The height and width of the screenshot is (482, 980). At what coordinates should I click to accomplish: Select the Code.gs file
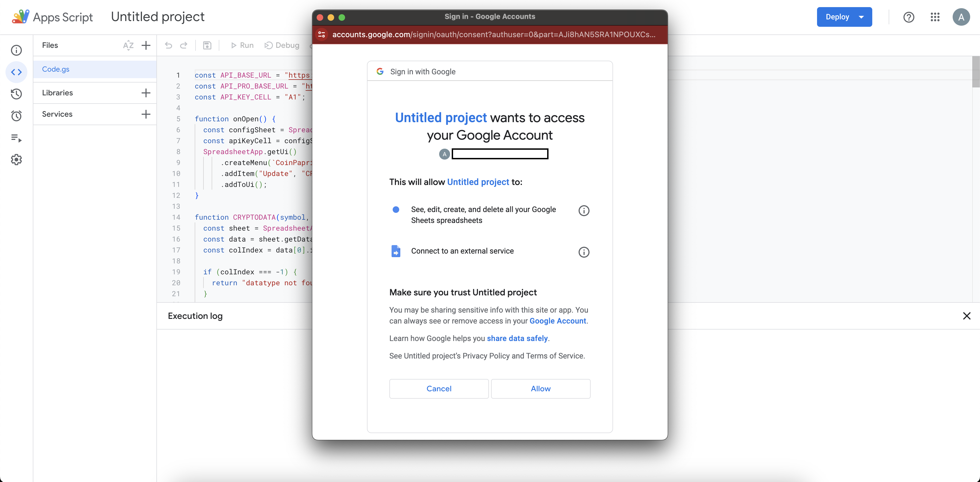click(56, 69)
